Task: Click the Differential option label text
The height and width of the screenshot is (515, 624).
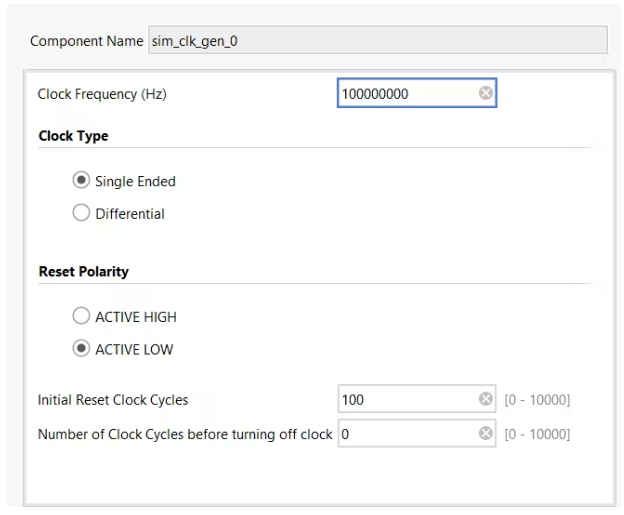Action: 130,213
